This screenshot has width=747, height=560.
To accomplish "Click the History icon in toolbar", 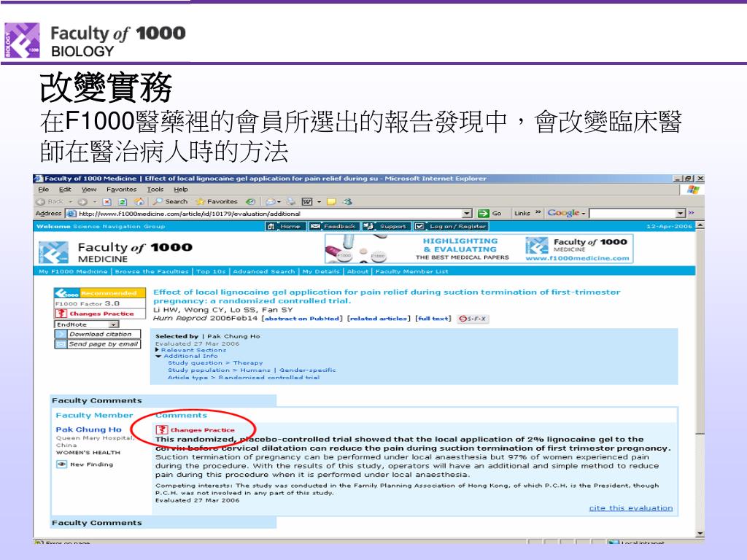I will 251,202.
